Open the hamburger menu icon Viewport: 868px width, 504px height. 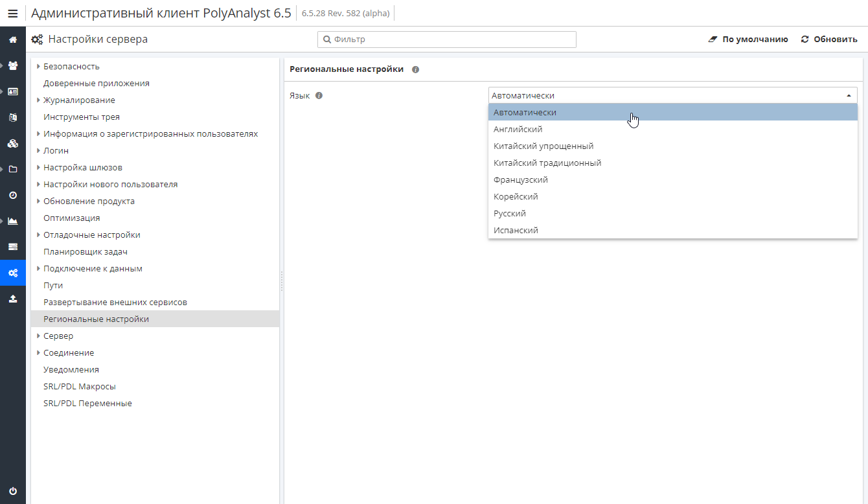[13, 13]
